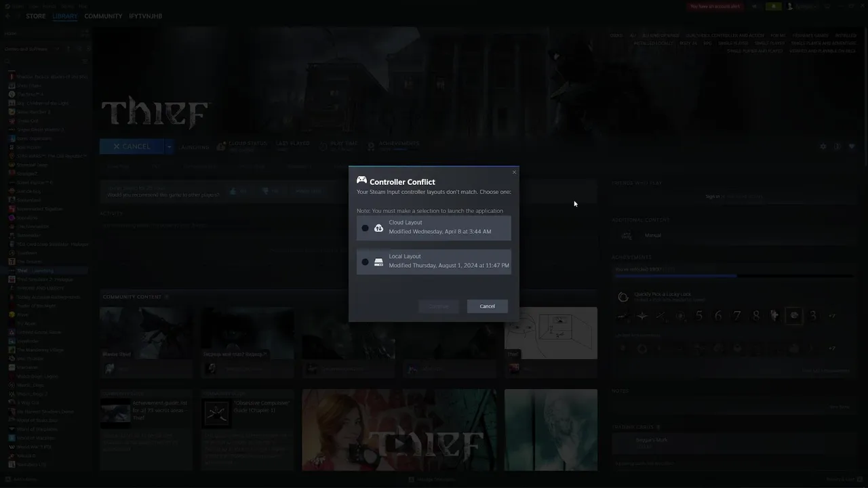The image size is (868, 488).
Task: Click the Local Layout option row
Action: click(434, 262)
